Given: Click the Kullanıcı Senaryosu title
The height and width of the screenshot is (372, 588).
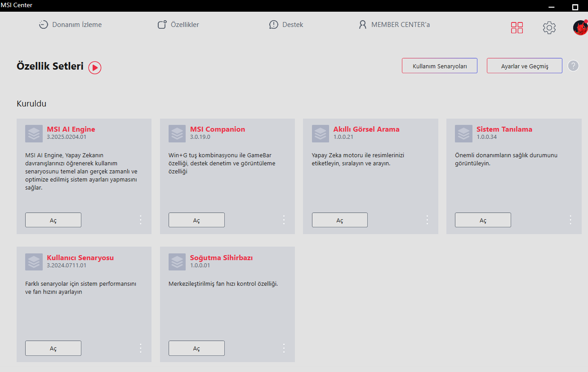Looking at the screenshot, I should (x=80, y=258).
